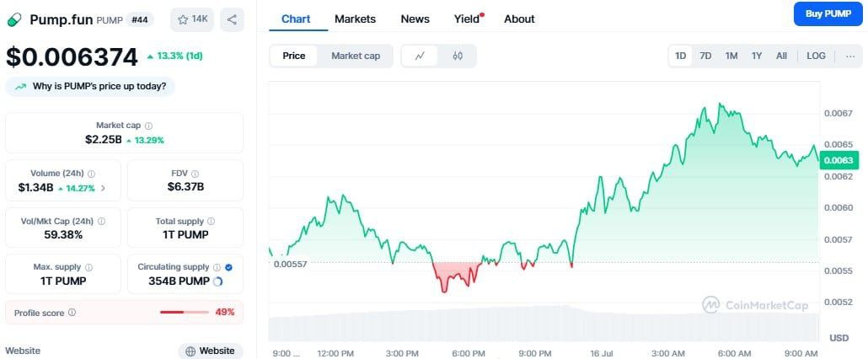
Task: Open the Website link button
Action: [x=211, y=351]
